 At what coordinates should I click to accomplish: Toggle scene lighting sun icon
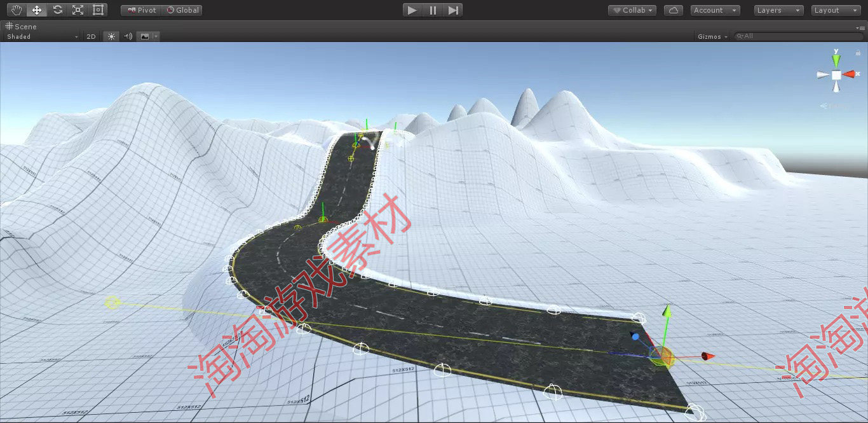click(x=112, y=36)
